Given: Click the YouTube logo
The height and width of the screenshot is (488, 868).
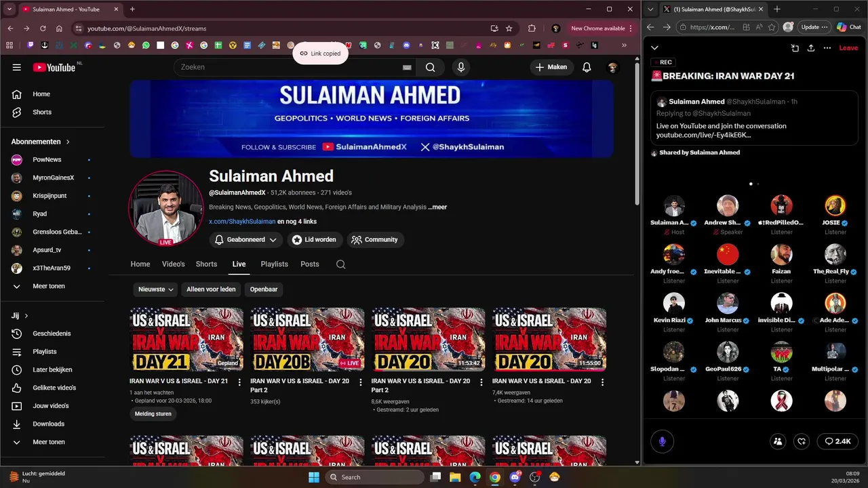Looking at the screenshot, I should (54, 67).
